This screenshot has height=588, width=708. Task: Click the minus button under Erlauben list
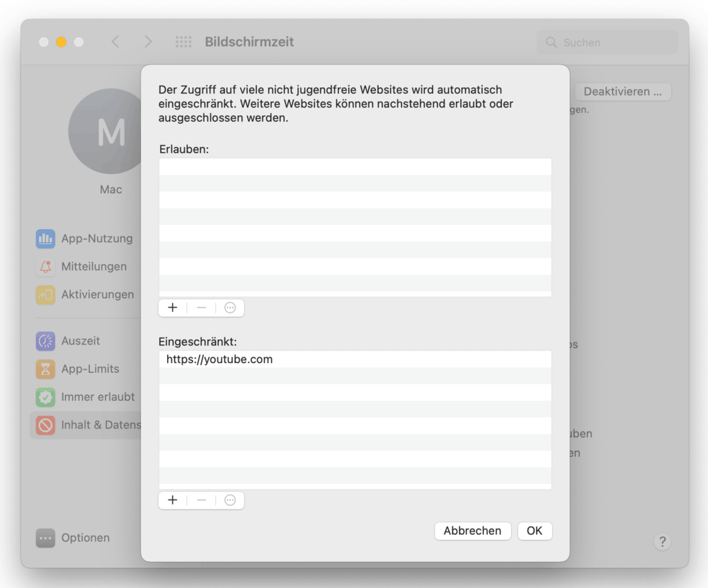click(x=202, y=308)
